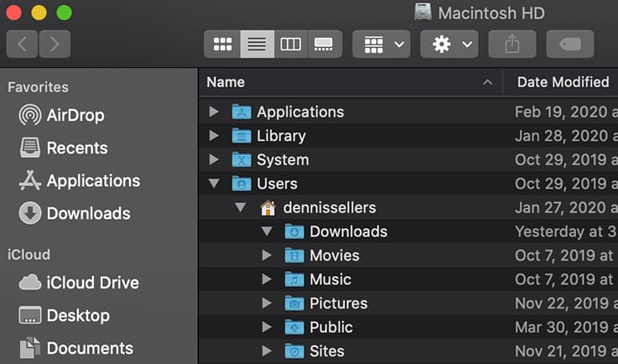Sort by the Date Modified column header

point(562,82)
